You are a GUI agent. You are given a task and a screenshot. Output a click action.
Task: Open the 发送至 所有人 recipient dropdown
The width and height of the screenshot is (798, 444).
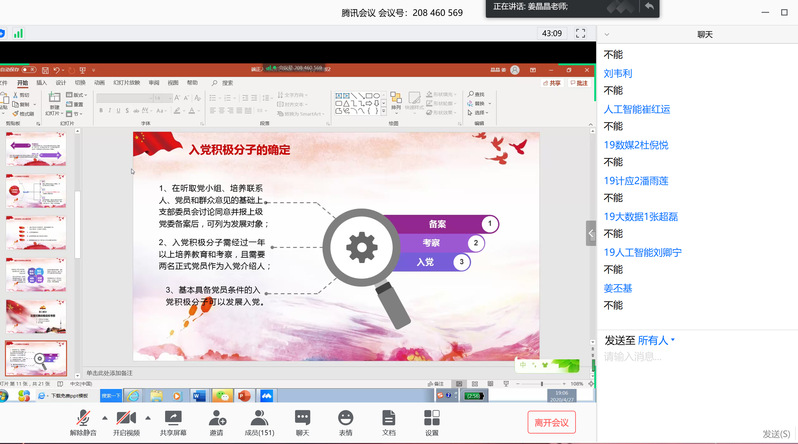(x=656, y=340)
